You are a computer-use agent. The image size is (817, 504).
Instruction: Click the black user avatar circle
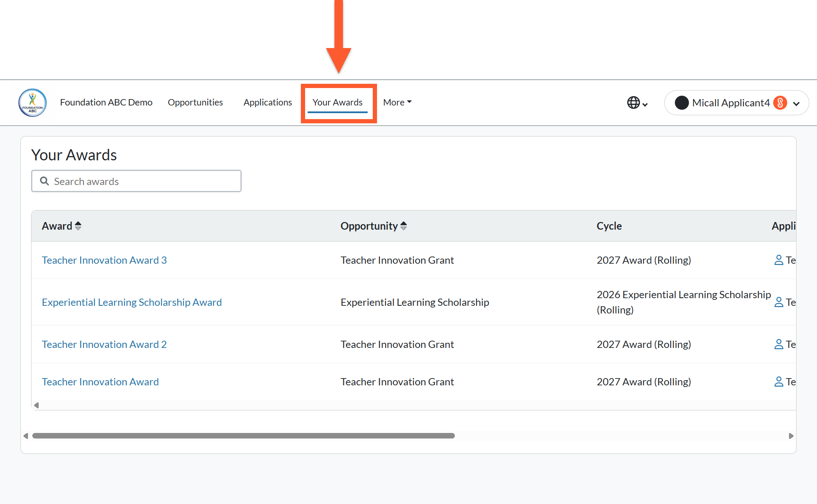coord(682,103)
